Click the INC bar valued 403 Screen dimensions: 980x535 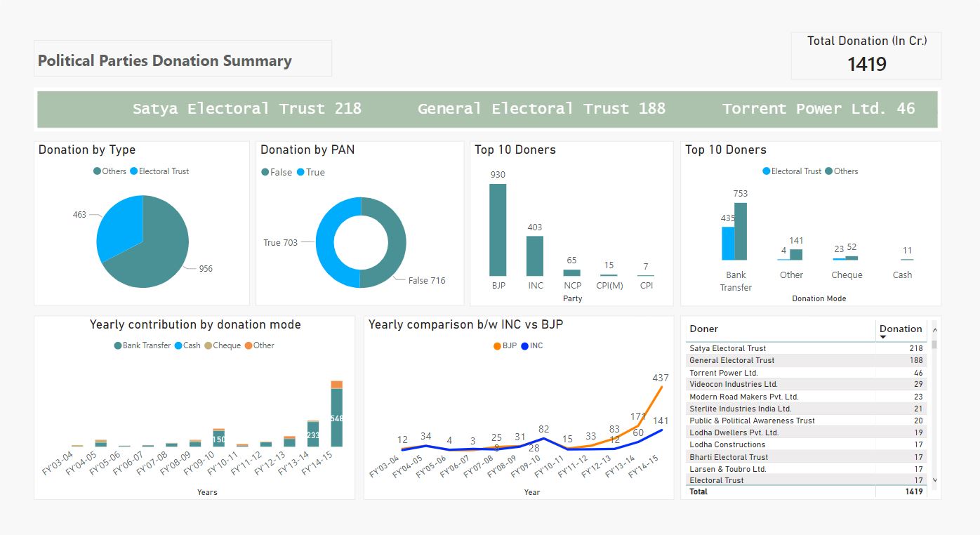click(x=535, y=256)
